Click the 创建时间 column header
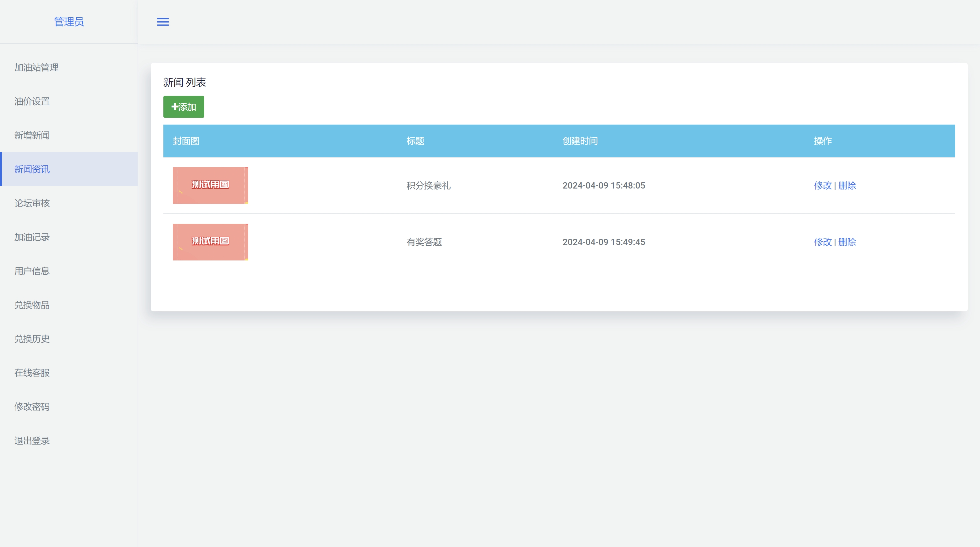The height and width of the screenshot is (547, 980). tap(580, 141)
